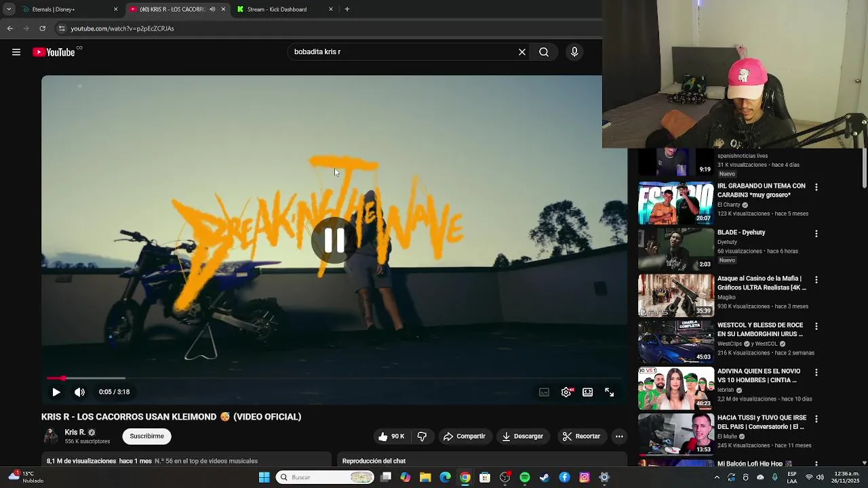Go to the YouTube home logo
This screenshot has width=868, height=488.
[x=54, y=52]
